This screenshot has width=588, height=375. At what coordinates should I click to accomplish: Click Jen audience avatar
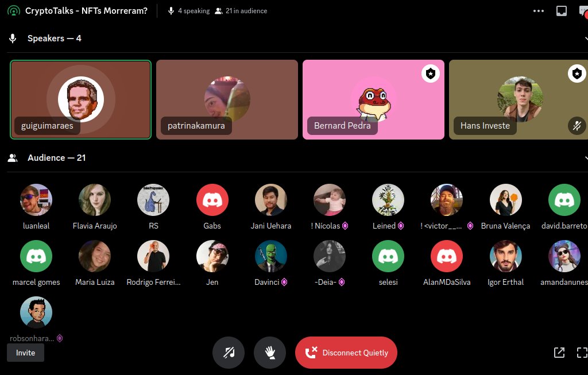(x=212, y=256)
